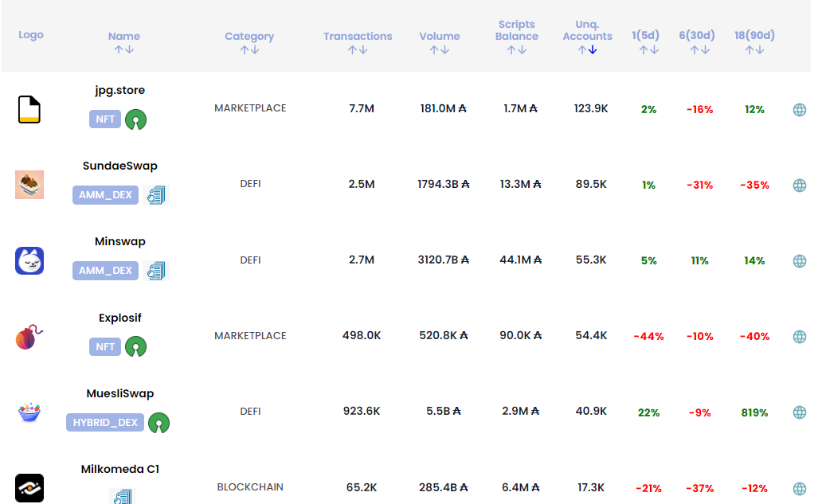Click the 819% value in MuesliSwap row
The width and height of the screenshot is (822, 504).
tap(754, 413)
